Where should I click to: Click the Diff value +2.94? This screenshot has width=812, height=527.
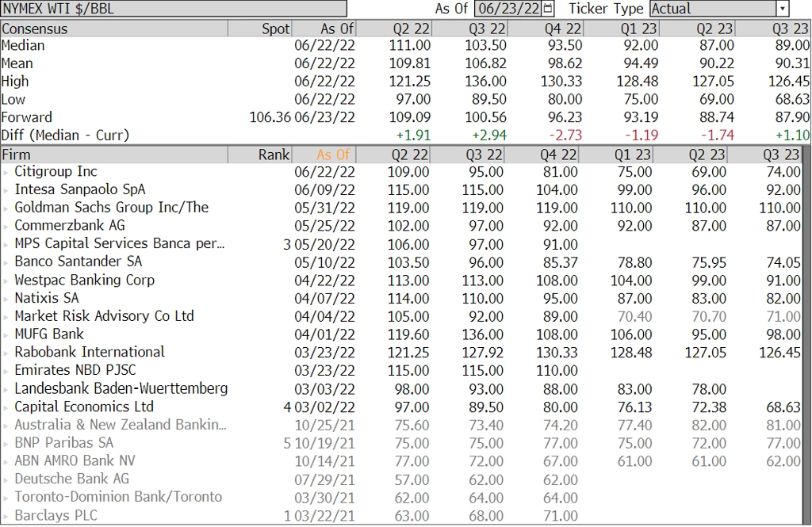pyautogui.click(x=488, y=135)
